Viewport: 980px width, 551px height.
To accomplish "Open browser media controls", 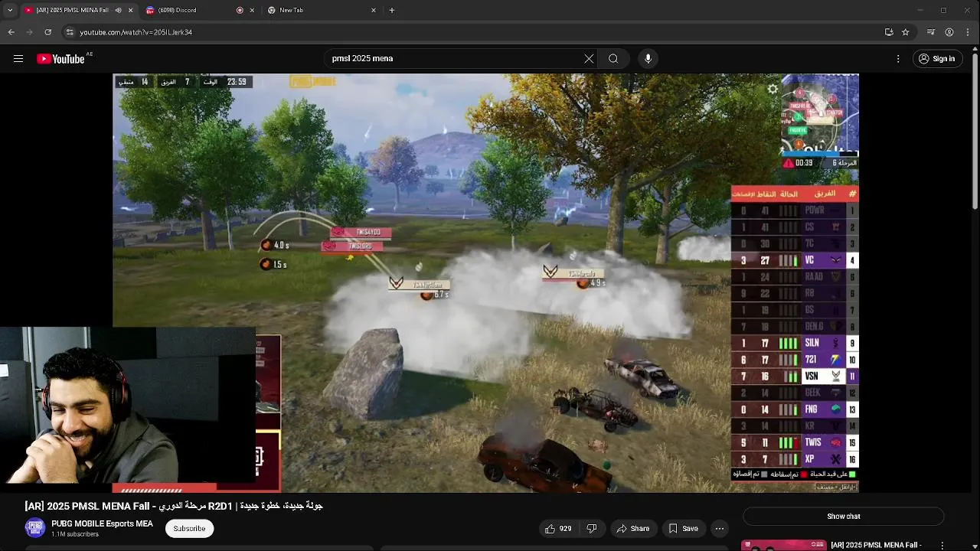I will click(931, 32).
